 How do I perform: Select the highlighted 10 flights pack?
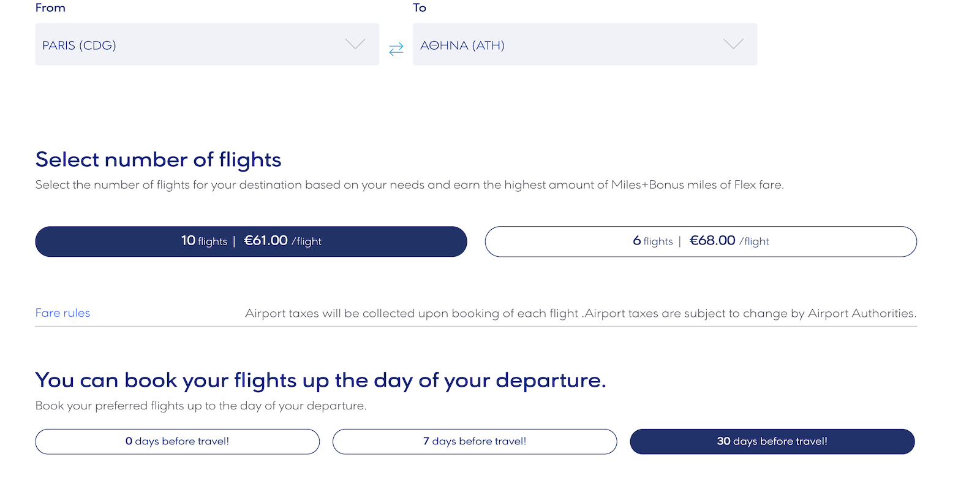click(251, 241)
